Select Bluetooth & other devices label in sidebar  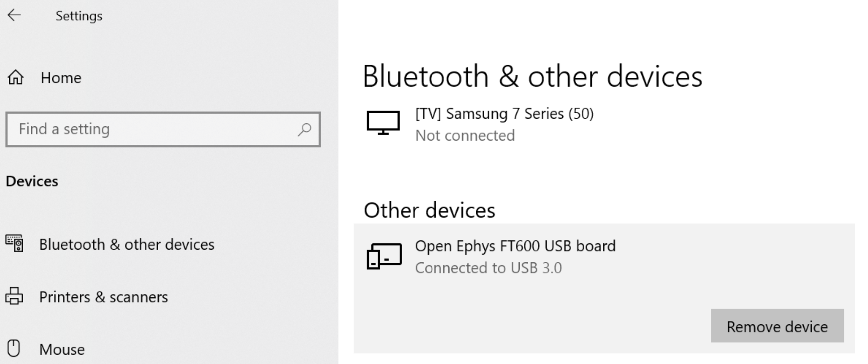[127, 245]
